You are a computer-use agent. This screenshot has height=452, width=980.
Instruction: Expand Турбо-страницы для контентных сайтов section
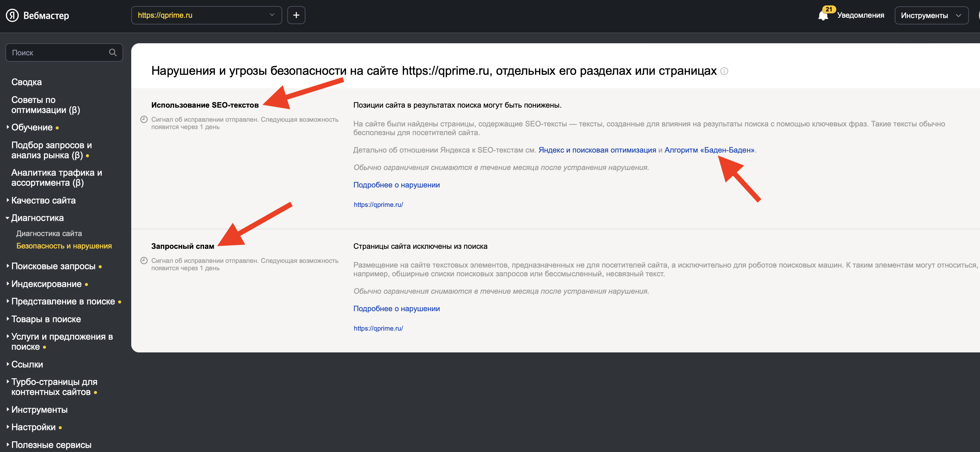[54, 387]
